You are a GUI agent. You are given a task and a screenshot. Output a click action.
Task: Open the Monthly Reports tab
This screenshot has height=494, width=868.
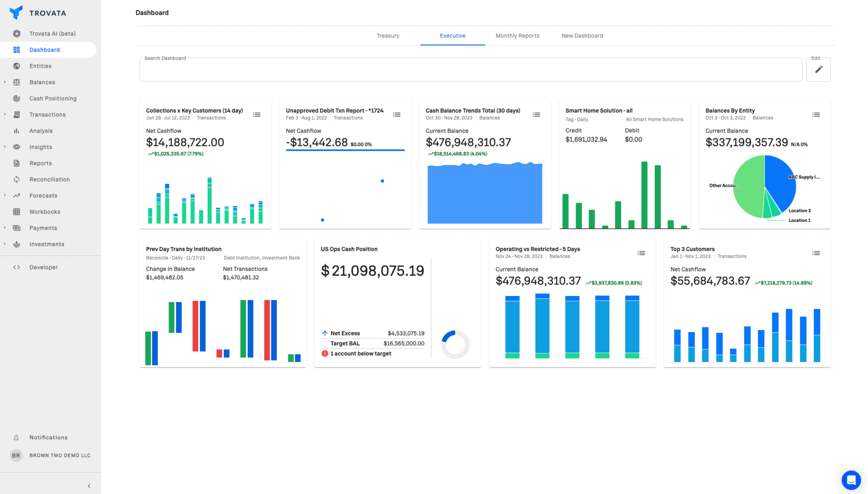tap(517, 36)
